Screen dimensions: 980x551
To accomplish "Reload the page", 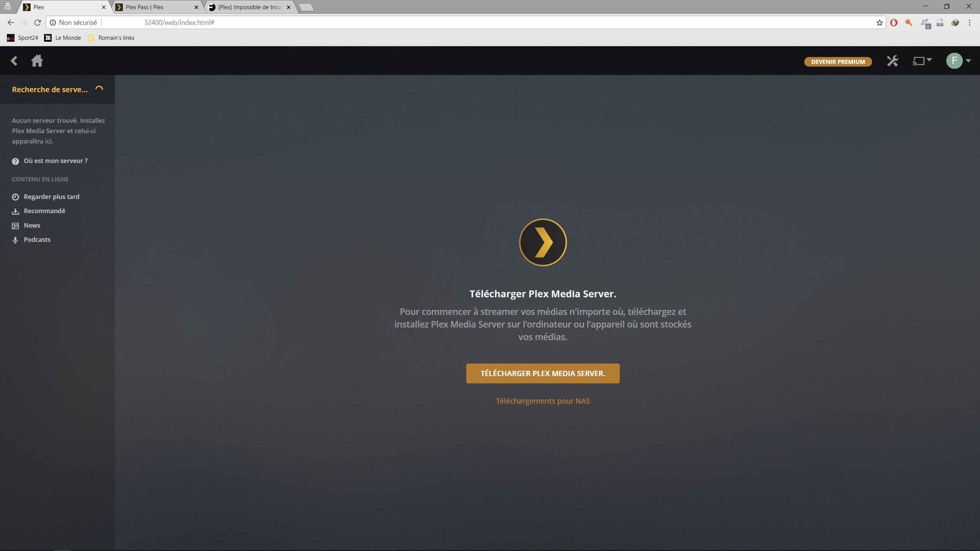I will click(38, 23).
